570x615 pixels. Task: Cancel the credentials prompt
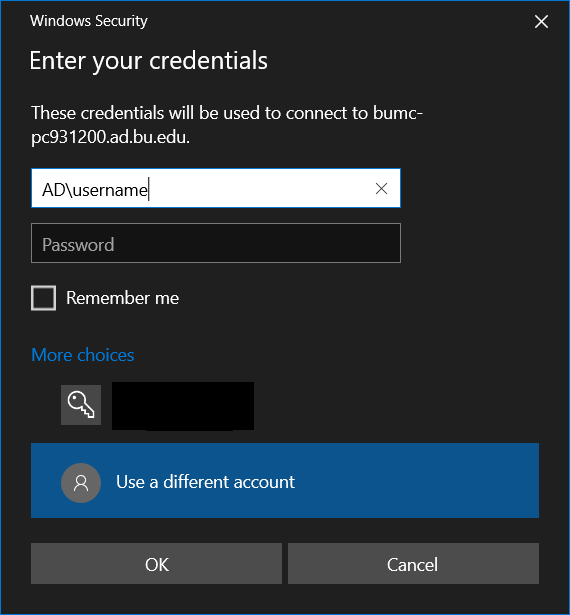click(x=413, y=564)
